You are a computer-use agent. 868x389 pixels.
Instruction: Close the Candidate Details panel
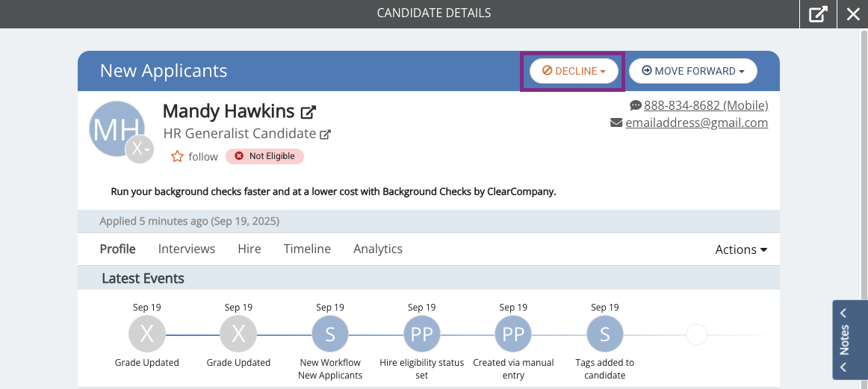click(853, 14)
